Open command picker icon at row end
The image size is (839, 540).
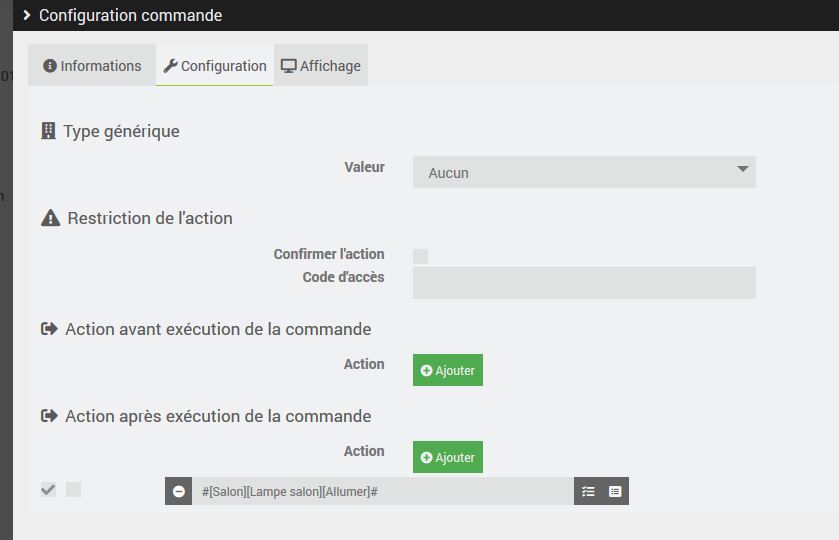(x=615, y=491)
